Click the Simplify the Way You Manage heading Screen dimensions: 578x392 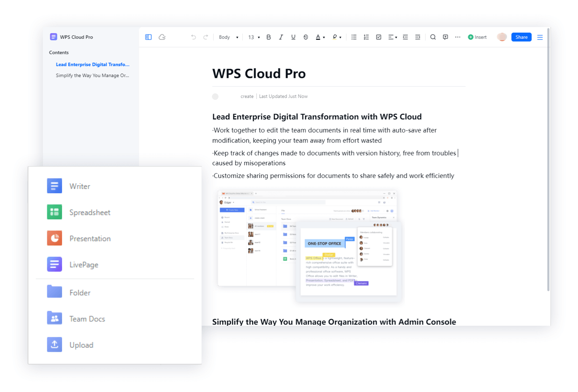[x=334, y=322]
